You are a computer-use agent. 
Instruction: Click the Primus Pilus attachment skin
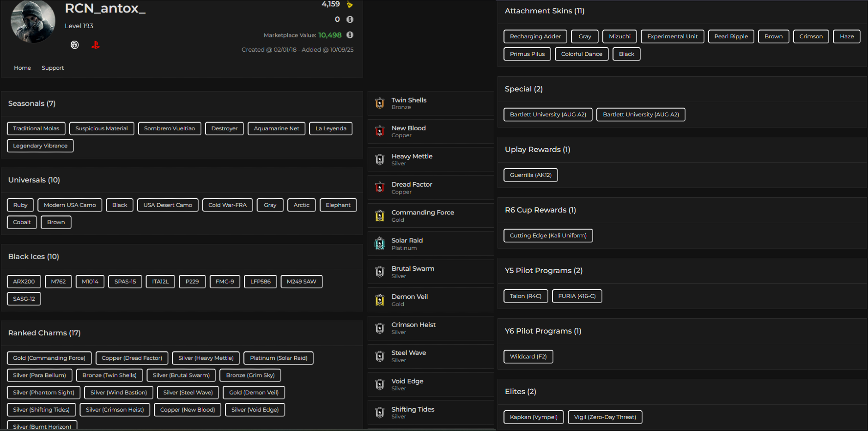point(527,54)
